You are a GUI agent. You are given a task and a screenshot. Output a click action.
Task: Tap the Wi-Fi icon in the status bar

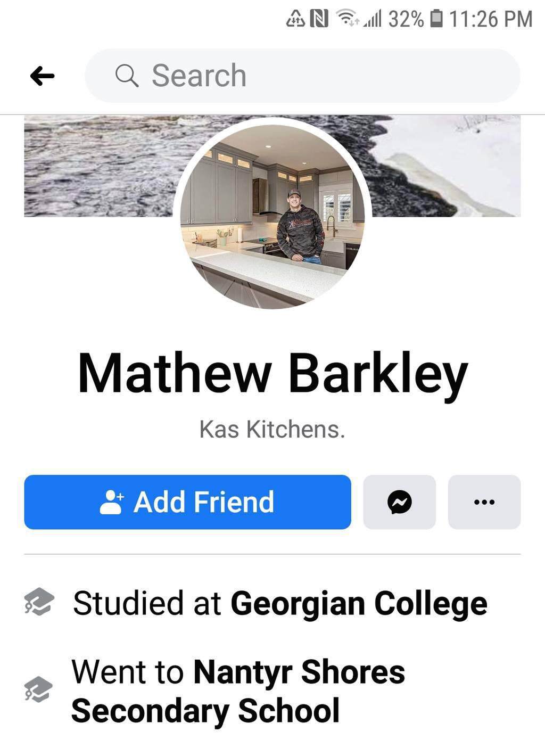coord(348,19)
